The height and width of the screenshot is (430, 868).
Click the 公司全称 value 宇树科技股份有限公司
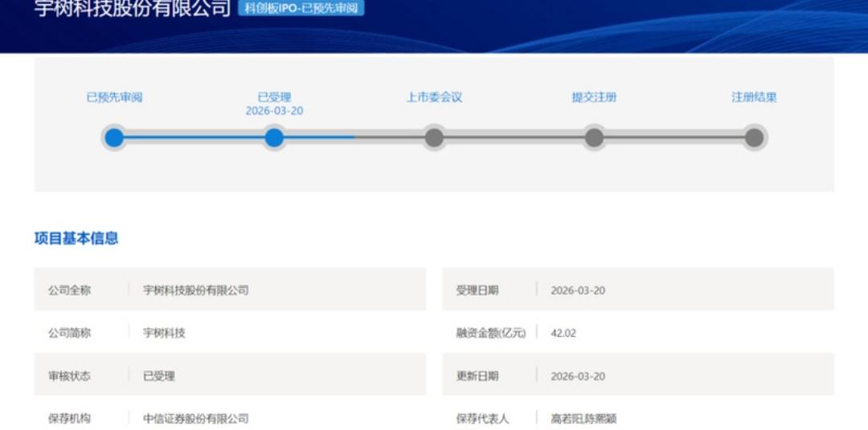click(x=195, y=290)
